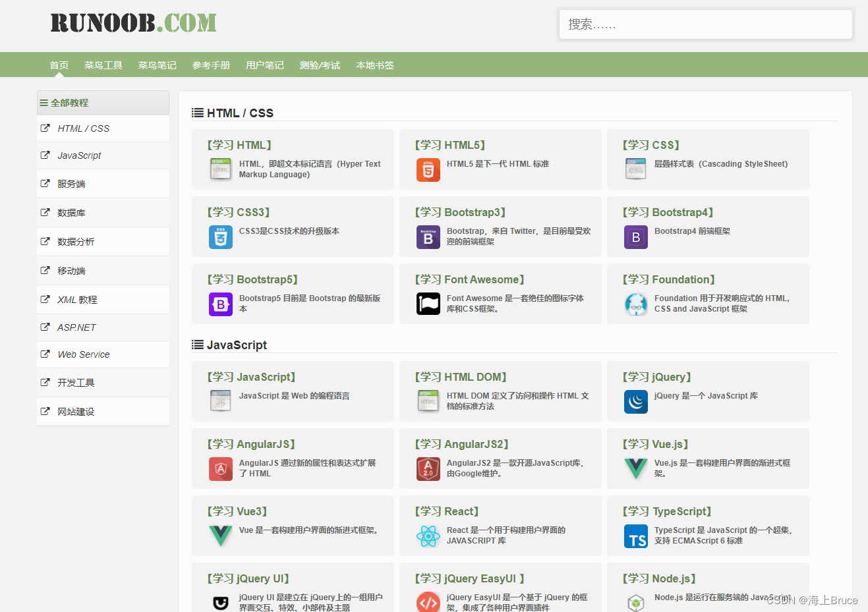The image size is (868, 612).
Task: Click external-link icon beside ASP.NET
Action: 45,327
